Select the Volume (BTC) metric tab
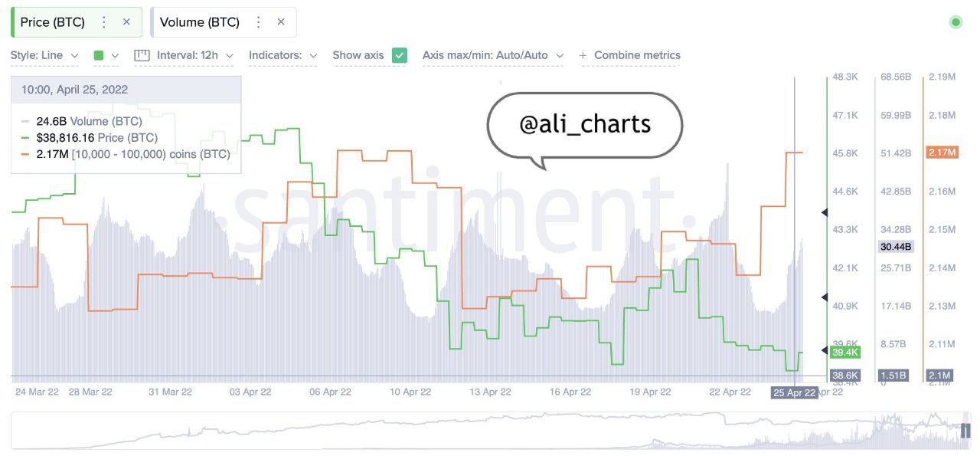 coord(199,22)
